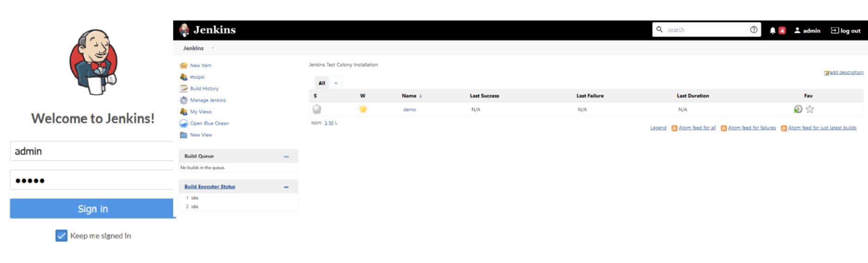Click the Sign in button
Screen dimensions: 868x263
[92, 208]
